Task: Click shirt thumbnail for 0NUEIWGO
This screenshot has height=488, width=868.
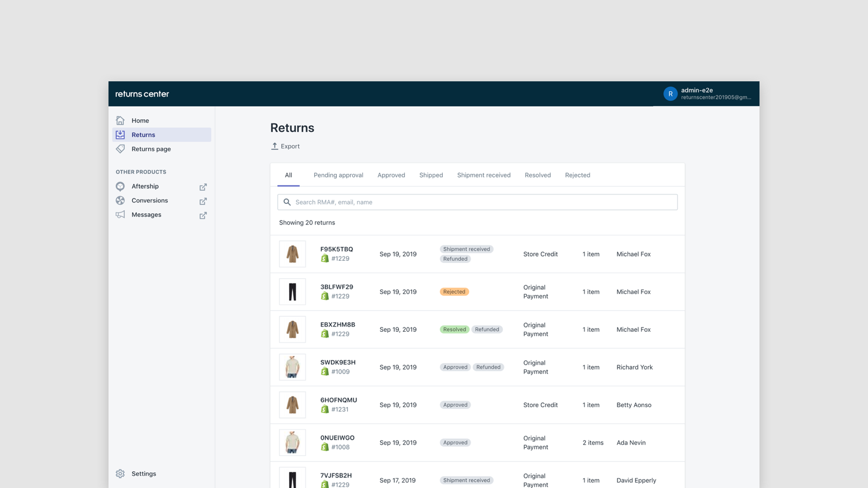Action: 292,442
